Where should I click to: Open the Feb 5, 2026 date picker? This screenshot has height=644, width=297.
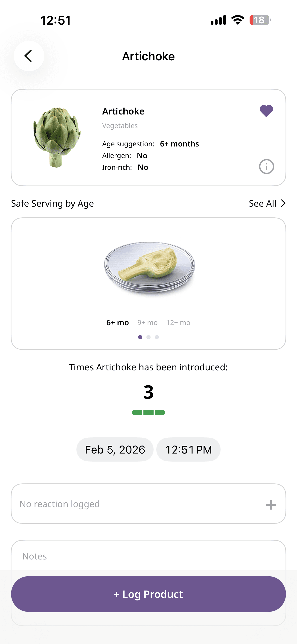coord(115,450)
